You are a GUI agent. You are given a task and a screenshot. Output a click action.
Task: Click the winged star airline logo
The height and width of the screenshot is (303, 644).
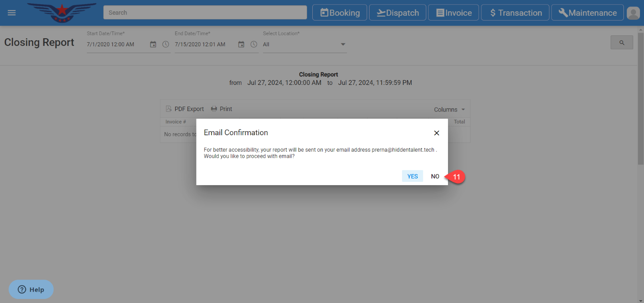pyautogui.click(x=62, y=12)
